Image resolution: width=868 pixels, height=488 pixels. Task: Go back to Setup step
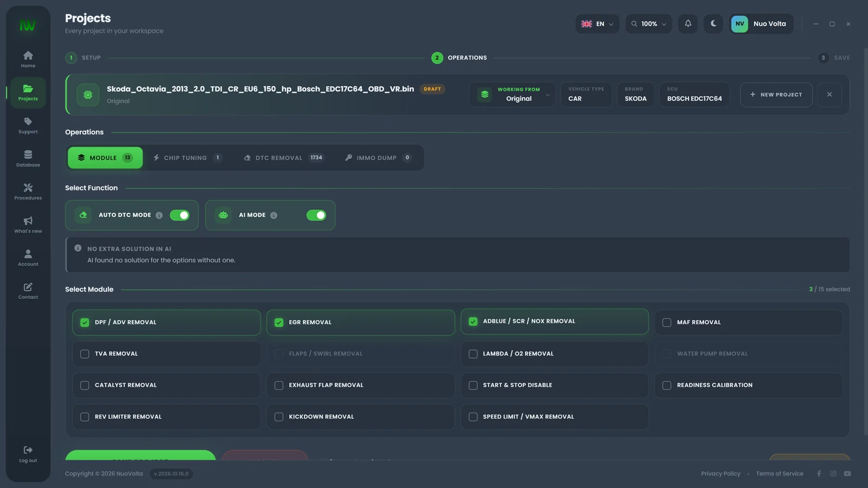(83, 58)
